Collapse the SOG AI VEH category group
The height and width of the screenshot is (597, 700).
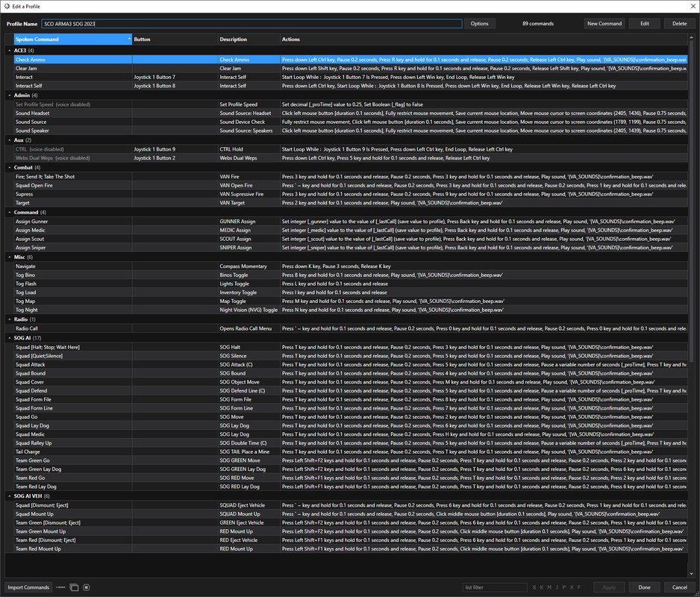click(x=10, y=496)
